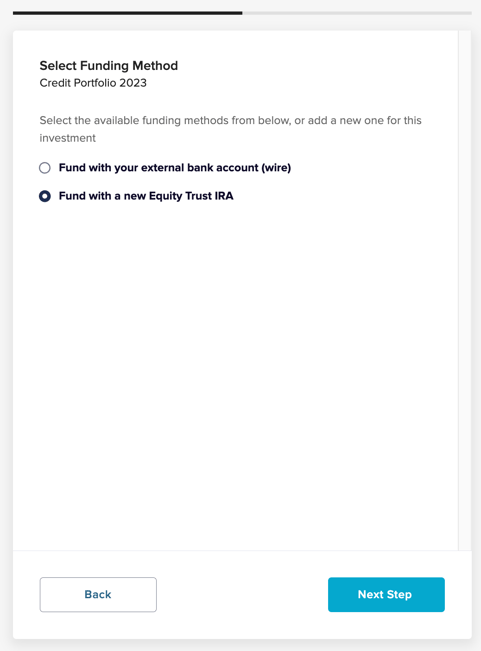Select the external bank account wire radio button

[x=45, y=168]
